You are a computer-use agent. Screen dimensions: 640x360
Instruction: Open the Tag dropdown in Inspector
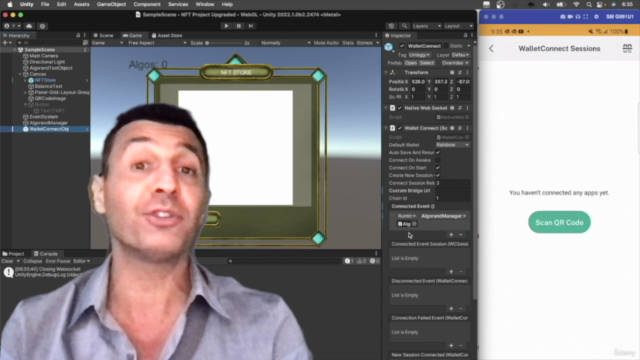click(x=419, y=55)
